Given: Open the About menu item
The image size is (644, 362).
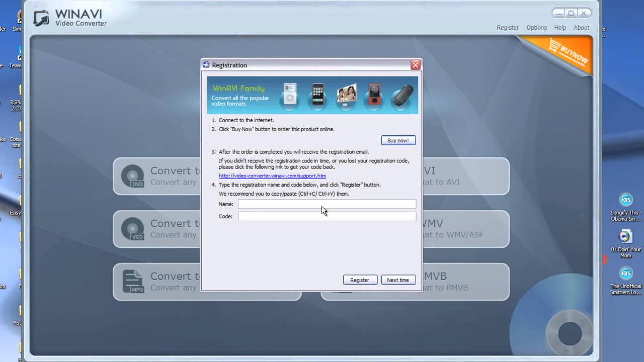Looking at the screenshot, I should pos(581,28).
